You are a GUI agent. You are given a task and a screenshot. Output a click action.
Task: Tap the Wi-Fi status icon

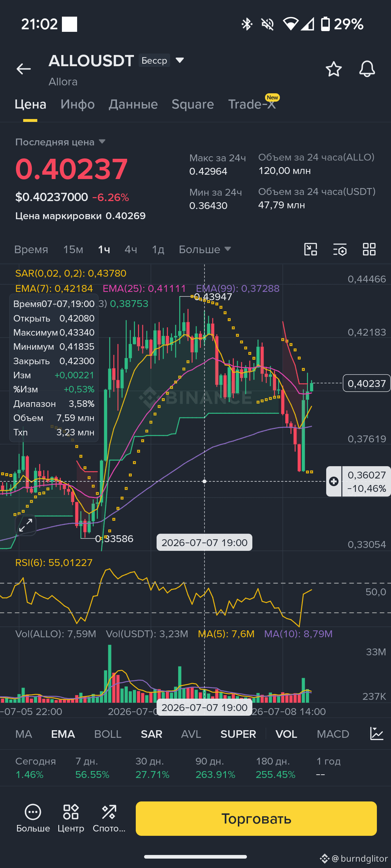[x=290, y=24]
